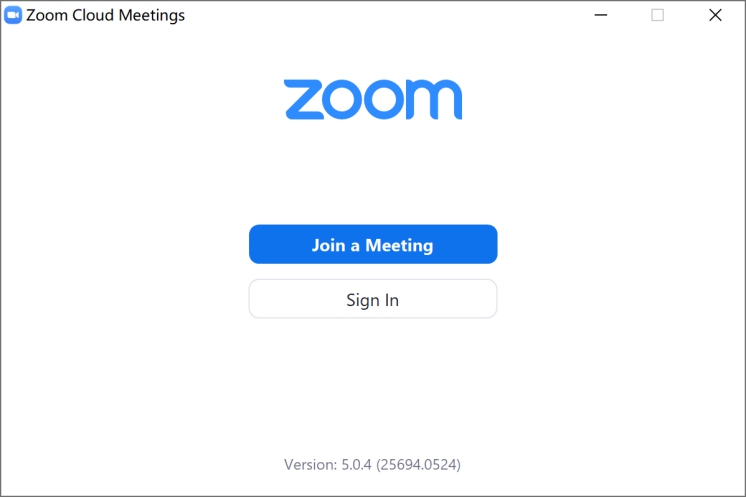
Task: Click the word 'Meeting' on the blue button
Action: pyautogui.click(x=399, y=245)
